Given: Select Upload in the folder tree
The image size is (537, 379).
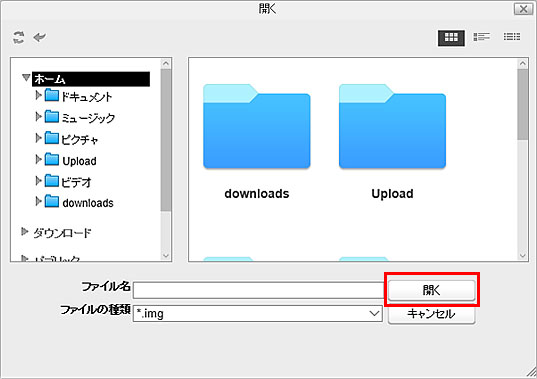Looking at the screenshot, I should tap(79, 161).
